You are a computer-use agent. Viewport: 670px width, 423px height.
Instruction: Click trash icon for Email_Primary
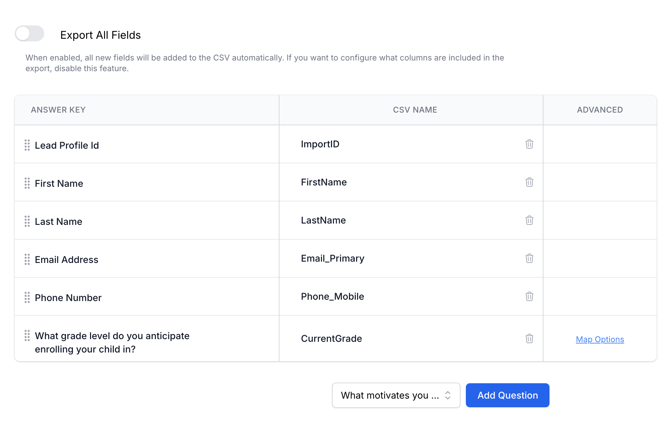click(x=529, y=258)
